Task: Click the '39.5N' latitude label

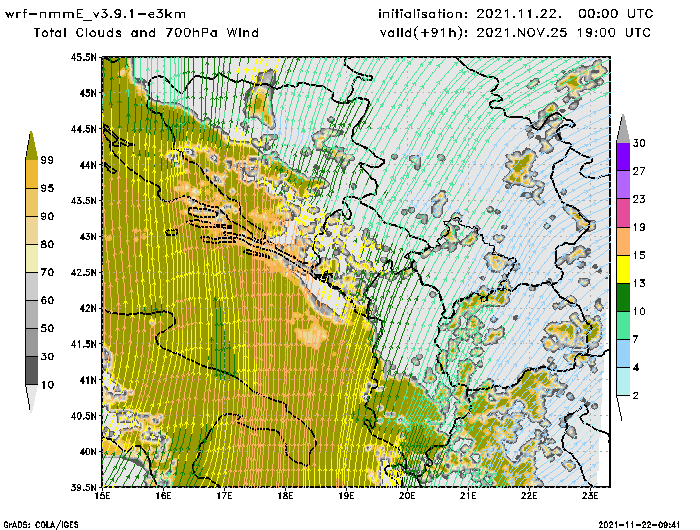Action: pos(83,487)
